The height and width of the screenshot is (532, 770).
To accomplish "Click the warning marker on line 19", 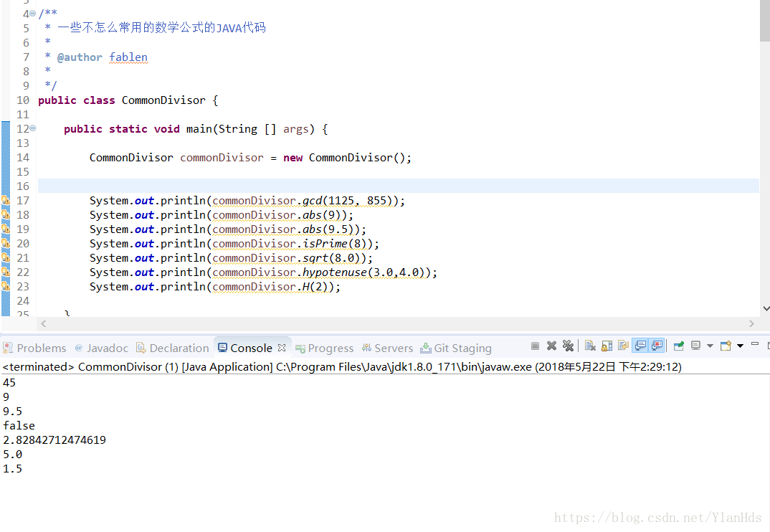I will point(6,229).
